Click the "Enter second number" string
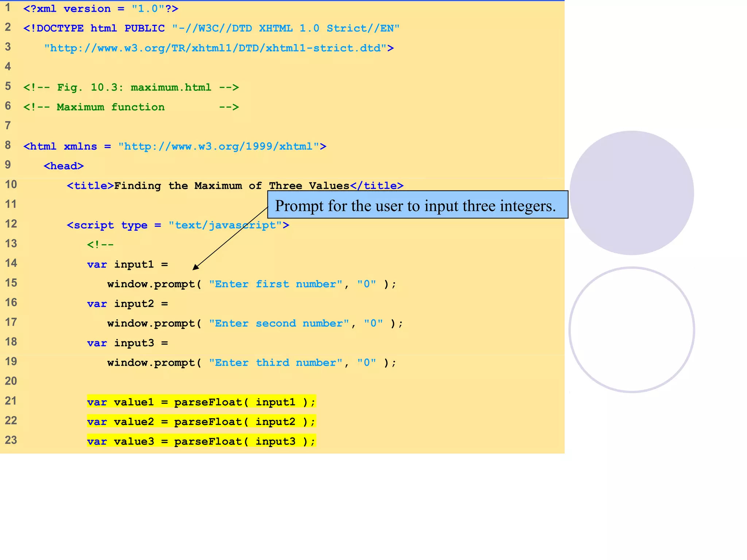 pyautogui.click(x=279, y=324)
